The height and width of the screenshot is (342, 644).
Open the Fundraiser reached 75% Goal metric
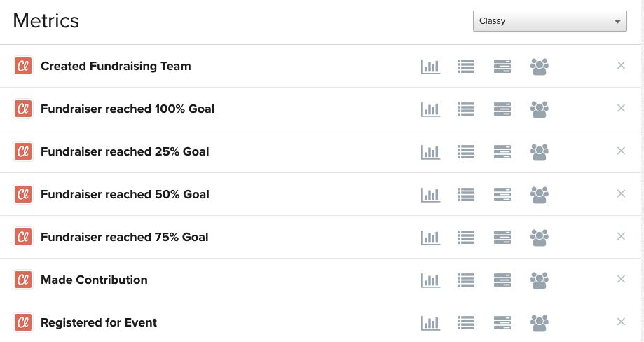(x=125, y=237)
